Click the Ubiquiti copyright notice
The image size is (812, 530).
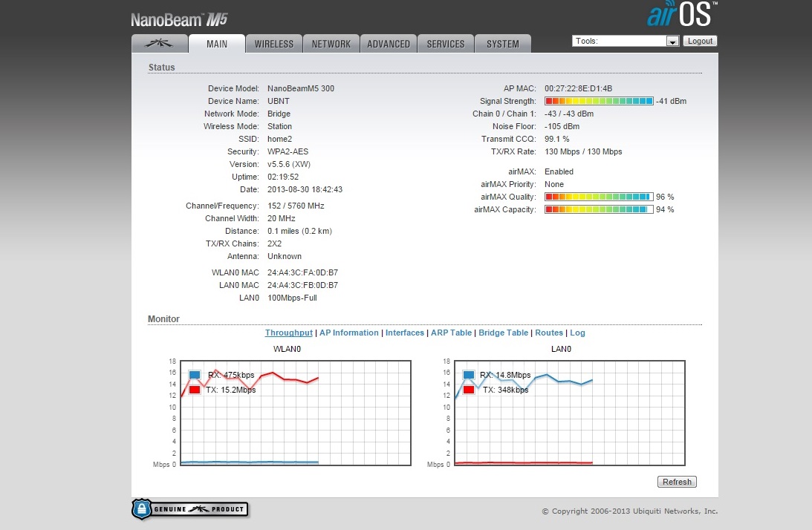630,511
